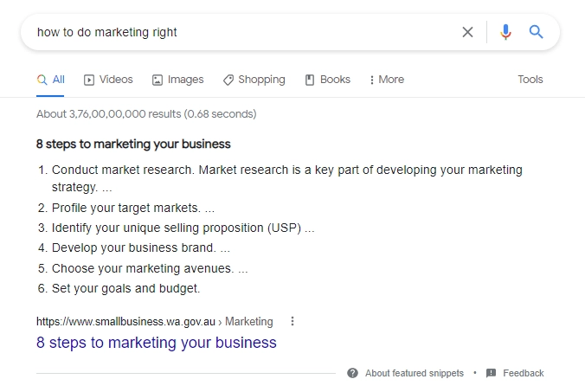Click the Feedback flag icon
This screenshot has height=392, width=585.
pyautogui.click(x=491, y=373)
